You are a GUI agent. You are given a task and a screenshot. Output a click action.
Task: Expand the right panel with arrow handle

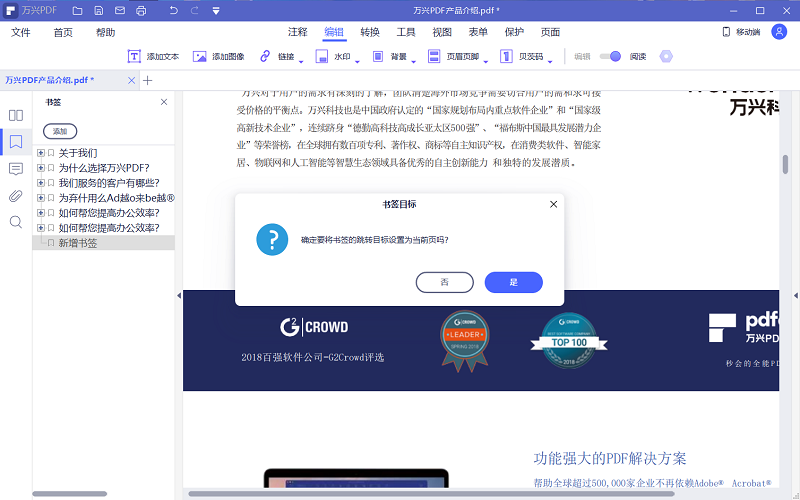795,295
